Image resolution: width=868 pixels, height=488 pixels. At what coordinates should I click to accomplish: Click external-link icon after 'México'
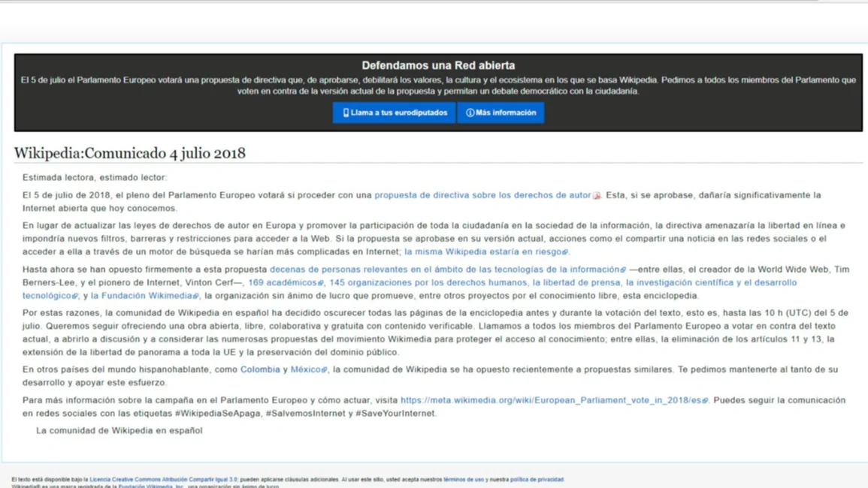(x=325, y=370)
